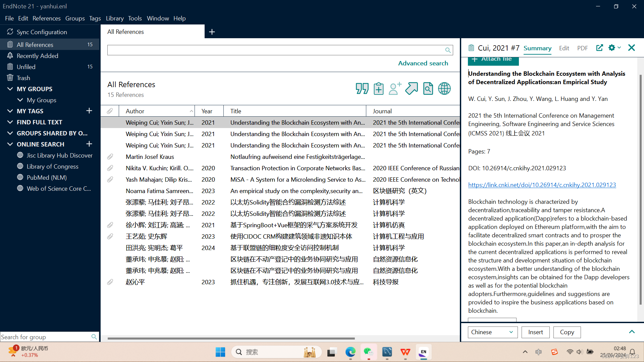644x362 pixels.
Task: Open reference in new window icon
Action: [x=599, y=48]
